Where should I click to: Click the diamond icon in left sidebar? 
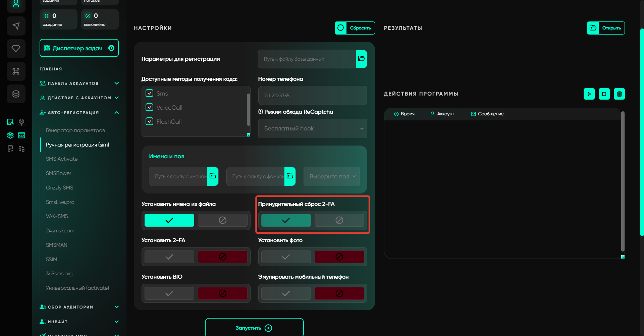click(16, 49)
